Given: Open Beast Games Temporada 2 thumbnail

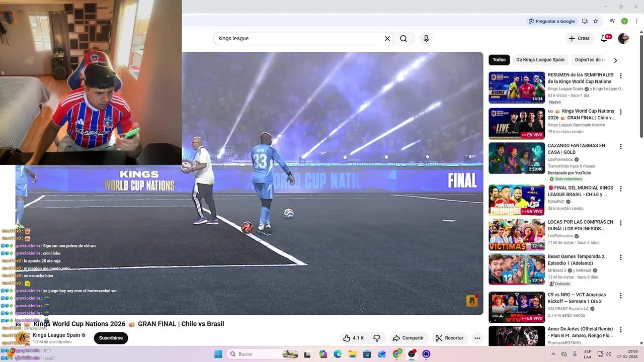Looking at the screenshot, I should [517, 269].
